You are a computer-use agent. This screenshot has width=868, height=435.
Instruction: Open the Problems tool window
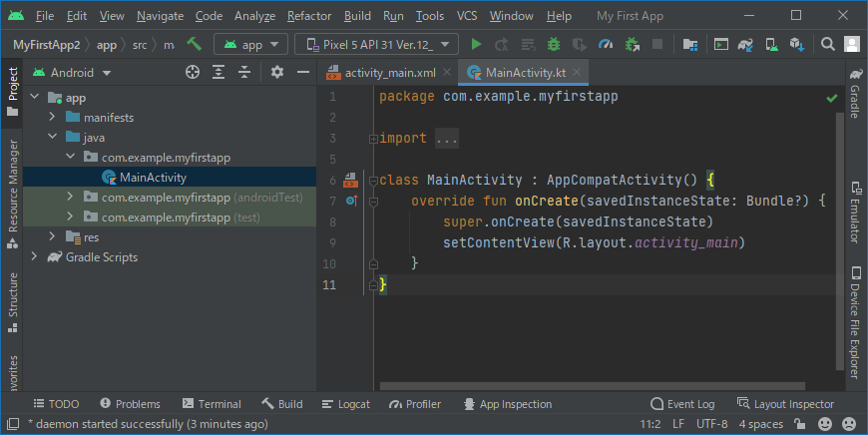pyautogui.click(x=130, y=404)
